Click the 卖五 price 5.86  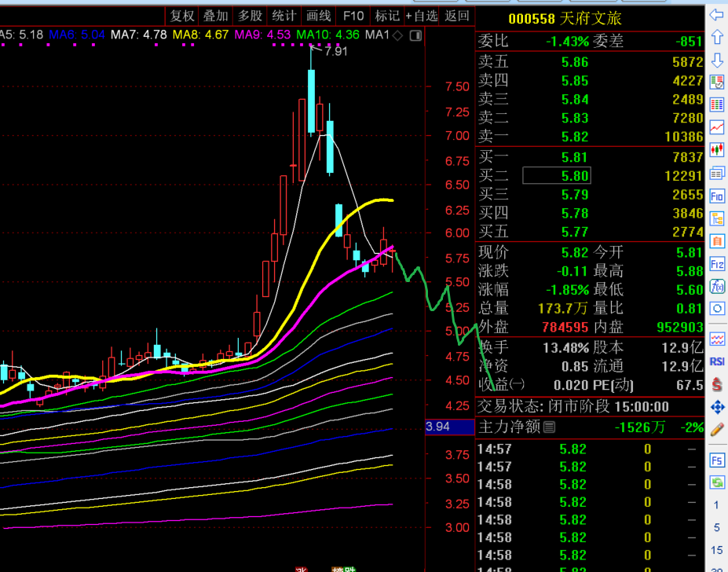pyautogui.click(x=575, y=62)
